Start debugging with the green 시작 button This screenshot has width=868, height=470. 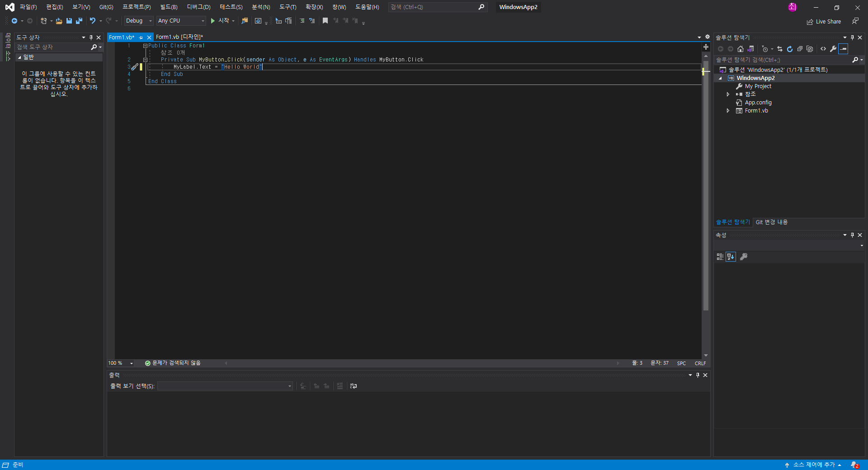pyautogui.click(x=220, y=21)
